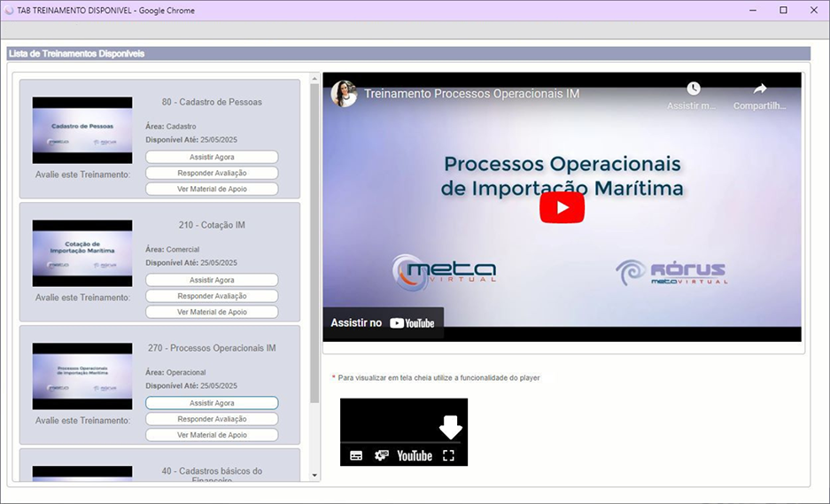Click the Assistir no YouTube logo
Viewport: 830px width, 504px height.
[413, 323]
